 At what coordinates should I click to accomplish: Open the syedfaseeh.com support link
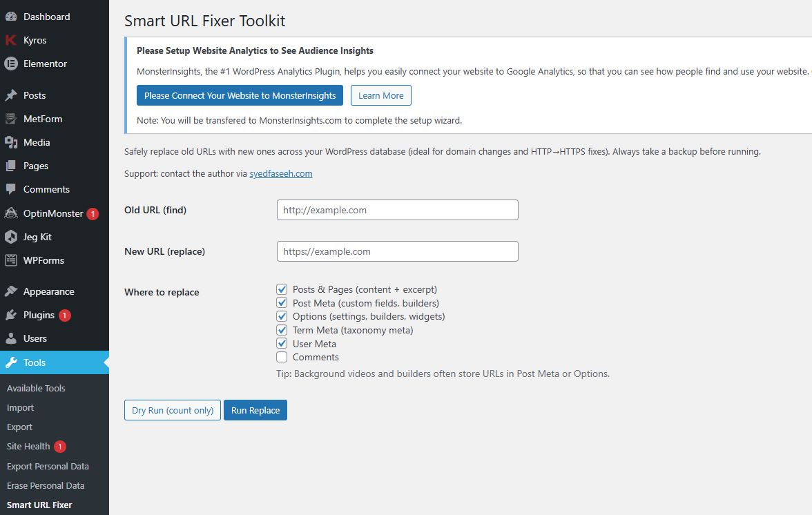(x=280, y=174)
